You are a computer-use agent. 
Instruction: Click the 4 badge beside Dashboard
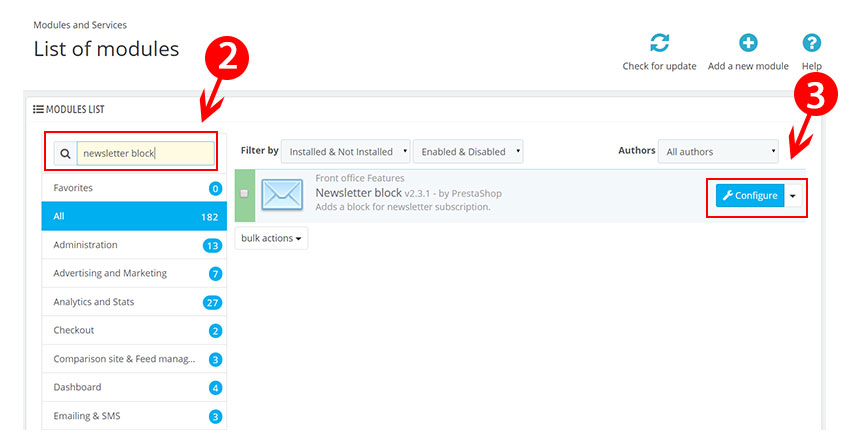[215, 388]
